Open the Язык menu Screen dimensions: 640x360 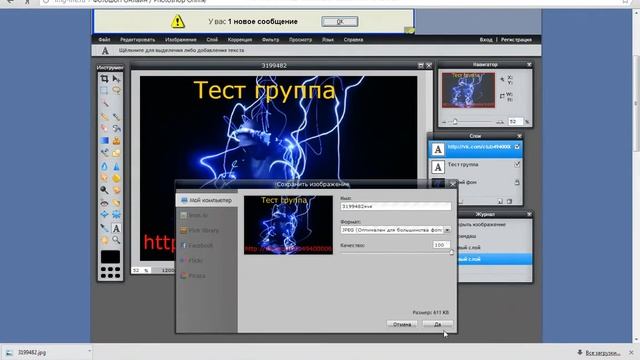click(x=328, y=40)
